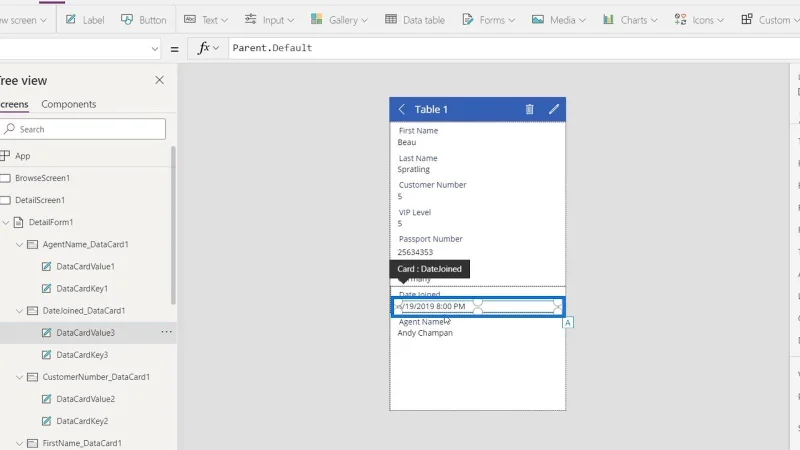The image size is (800, 450).
Task: Collapse the CustomerNumber_DataCard1 node
Action: (x=19, y=377)
